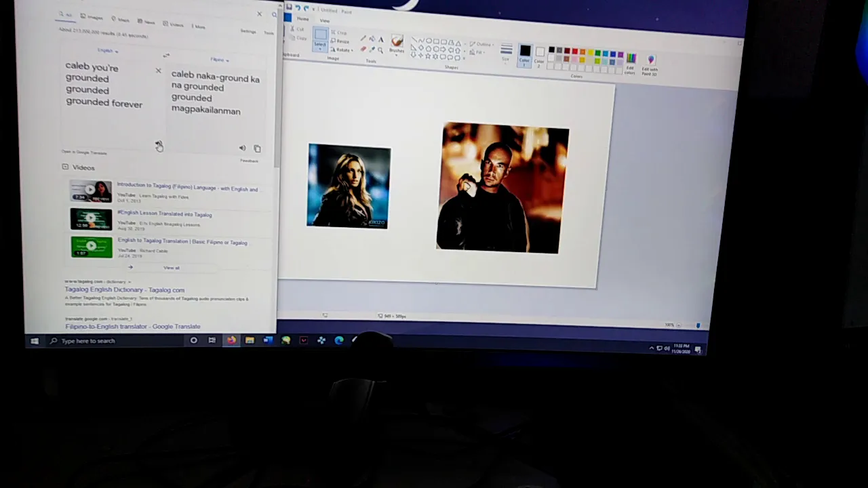Open the More search options menu
Screen dimensions: 868x488
click(x=198, y=26)
